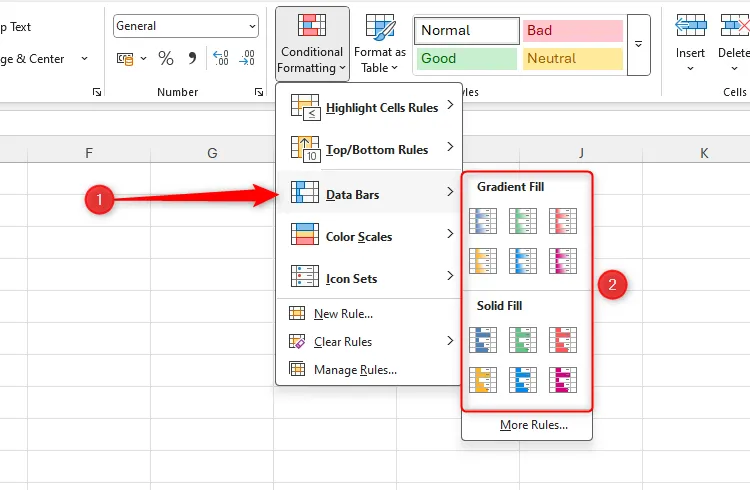750x490 pixels.
Task: Expand the cell styles gallery
Action: (x=639, y=45)
